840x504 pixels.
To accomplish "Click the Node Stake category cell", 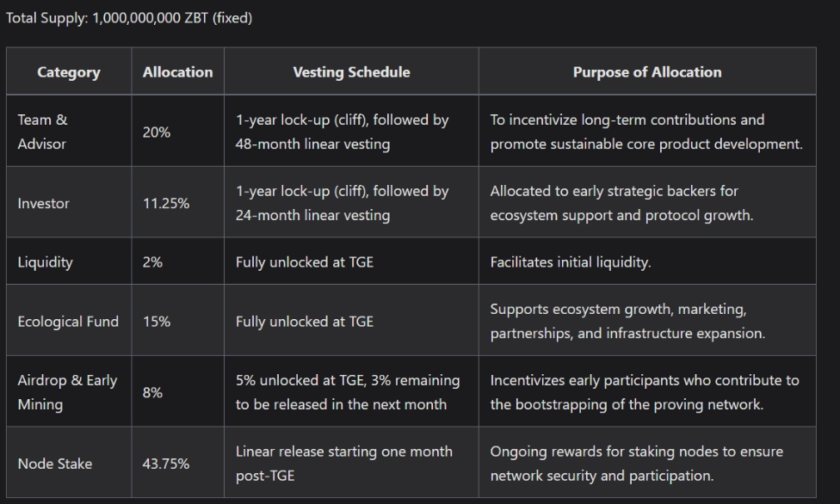I will pos(55,464).
